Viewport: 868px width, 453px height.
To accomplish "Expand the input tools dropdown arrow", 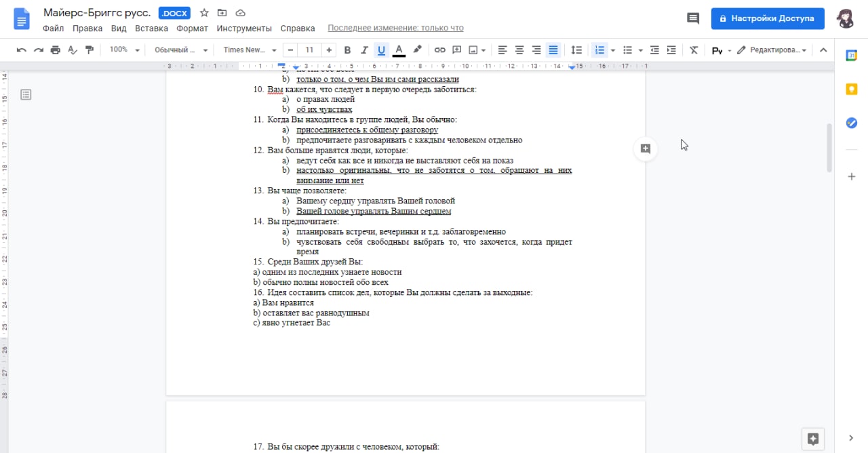I will pyautogui.click(x=730, y=50).
